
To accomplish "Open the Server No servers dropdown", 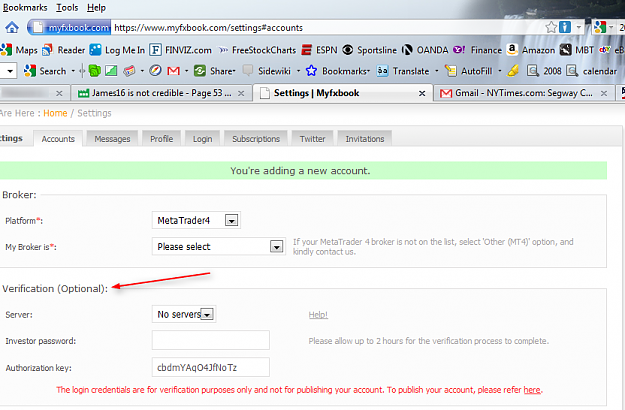I will click(x=184, y=314).
